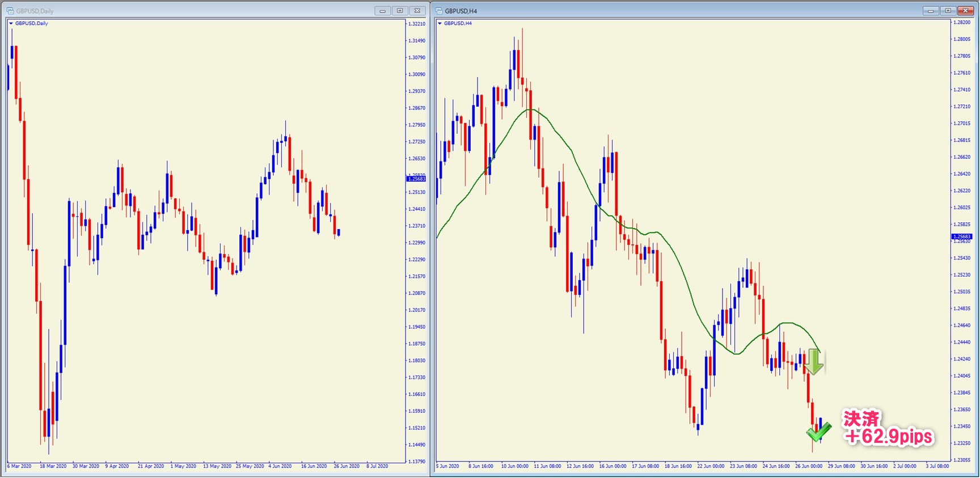980x478 pixels.
Task: Click the 25 May 2020 date label
Action: tap(250, 466)
